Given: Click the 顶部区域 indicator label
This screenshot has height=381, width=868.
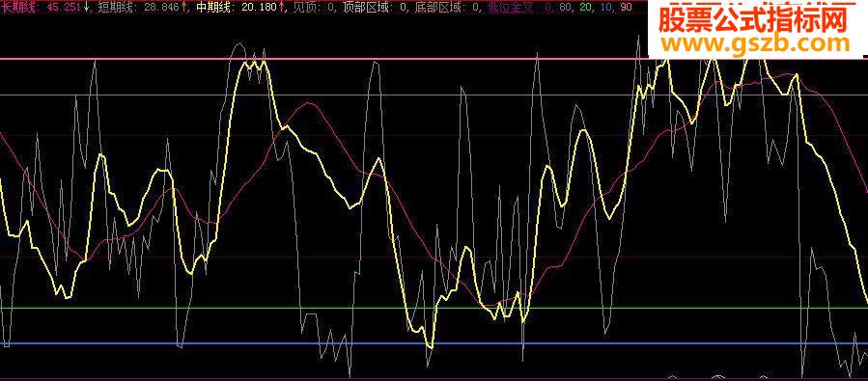Looking at the screenshot, I should pos(364,7).
